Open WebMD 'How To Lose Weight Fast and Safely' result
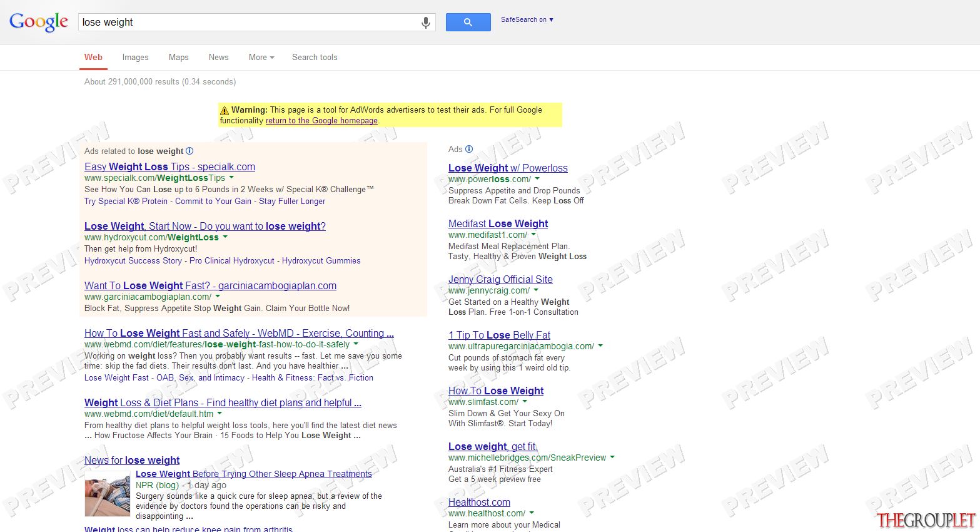Viewport: 980px width, 532px height. (239, 333)
